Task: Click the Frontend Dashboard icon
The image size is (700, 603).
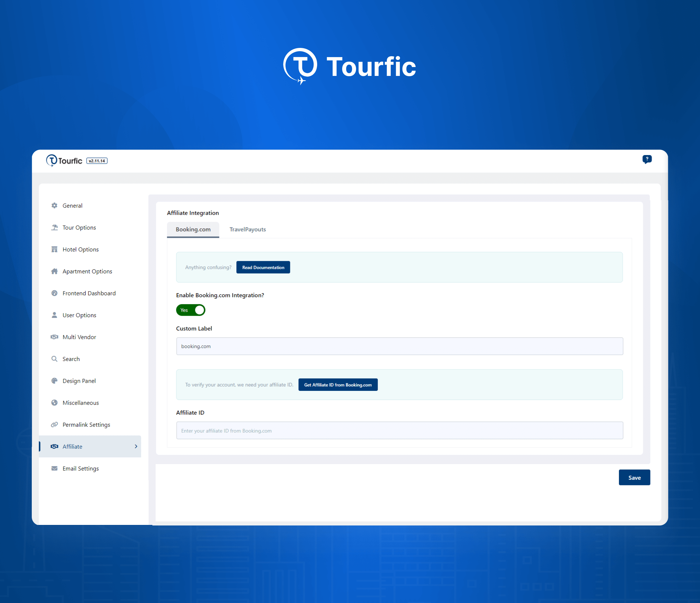Action: 55,293
